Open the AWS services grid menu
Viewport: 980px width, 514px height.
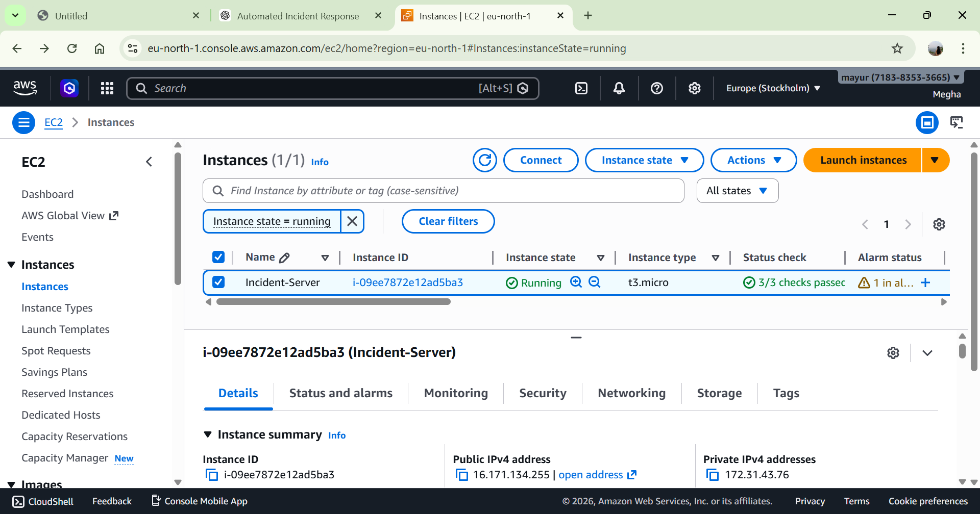[x=107, y=88]
